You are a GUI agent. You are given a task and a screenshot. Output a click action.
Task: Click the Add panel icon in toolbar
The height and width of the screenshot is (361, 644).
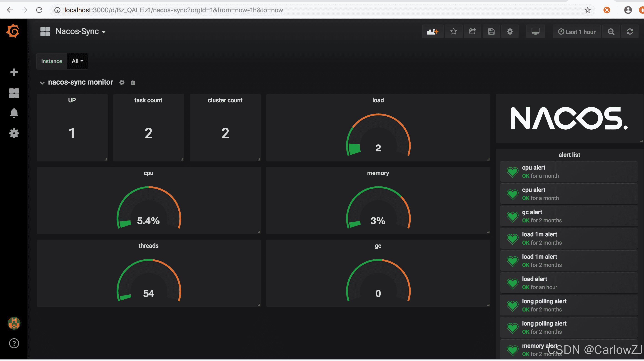(432, 32)
